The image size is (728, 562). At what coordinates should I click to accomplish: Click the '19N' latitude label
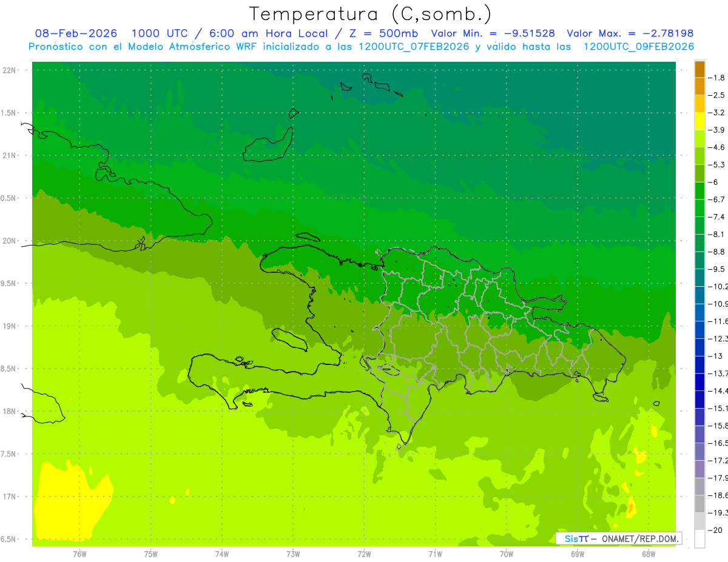tap(10, 326)
